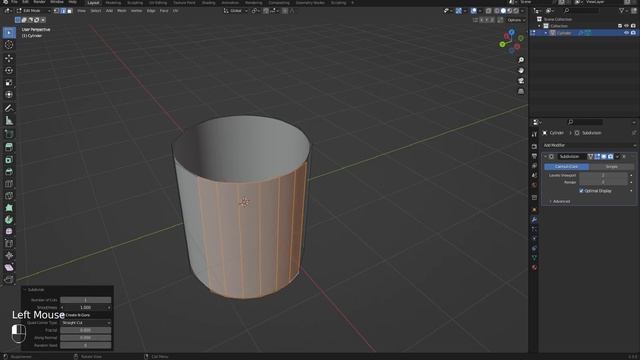This screenshot has width=640, height=360.
Task: Choose the Edge Slide tool
Action: pyautogui.click(x=9, y=244)
